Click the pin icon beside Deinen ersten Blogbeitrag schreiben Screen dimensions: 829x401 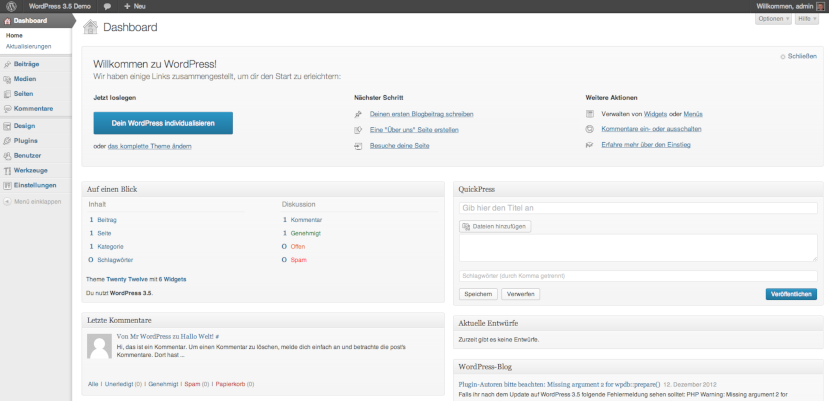(x=358, y=114)
